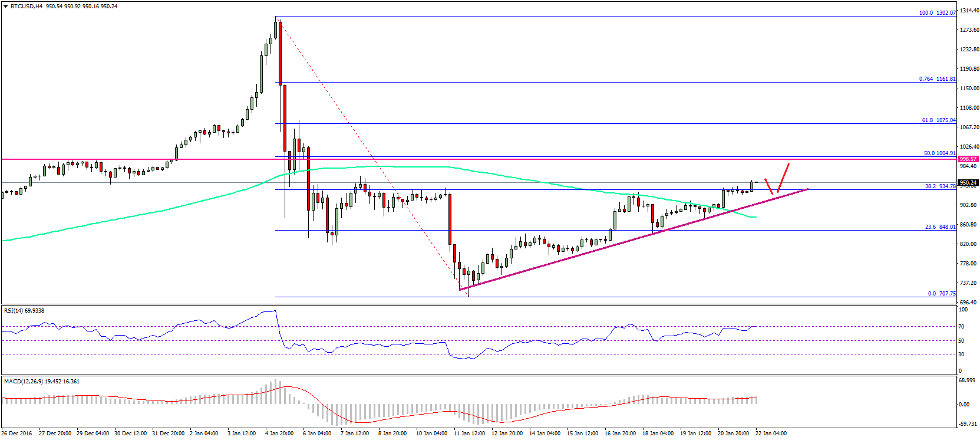Click the 15 Jan 12:00 time label
The width and height of the screenshot is (980, 440).
tap(583, 434)
